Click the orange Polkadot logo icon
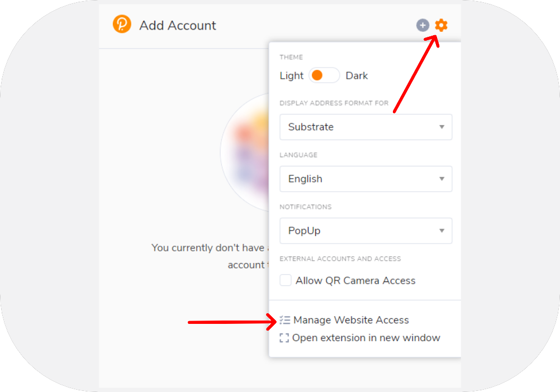The height and width of the screenshot is (392, 560). point(122,25)
